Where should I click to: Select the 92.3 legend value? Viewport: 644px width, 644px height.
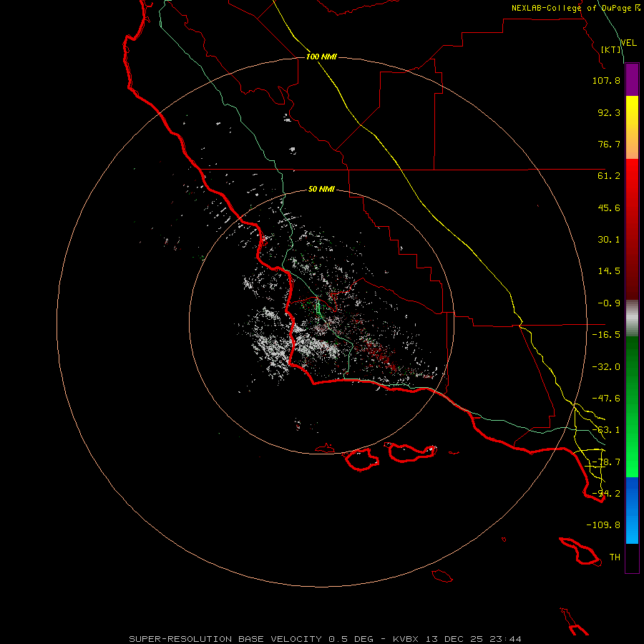[609, 112]
